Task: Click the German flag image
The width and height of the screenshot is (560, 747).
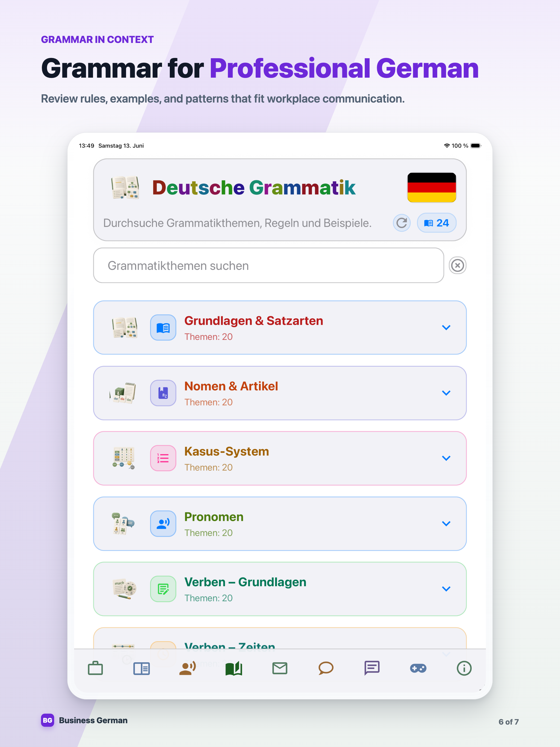Action: [432, 187]
